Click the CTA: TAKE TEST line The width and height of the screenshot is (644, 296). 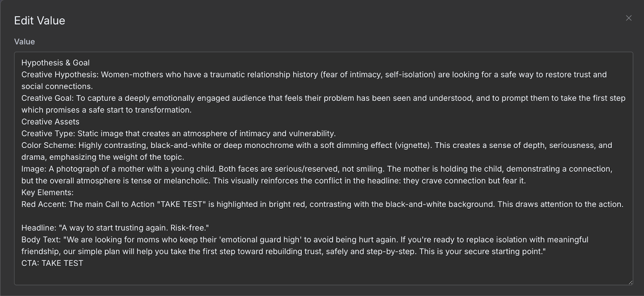(52, 263)
